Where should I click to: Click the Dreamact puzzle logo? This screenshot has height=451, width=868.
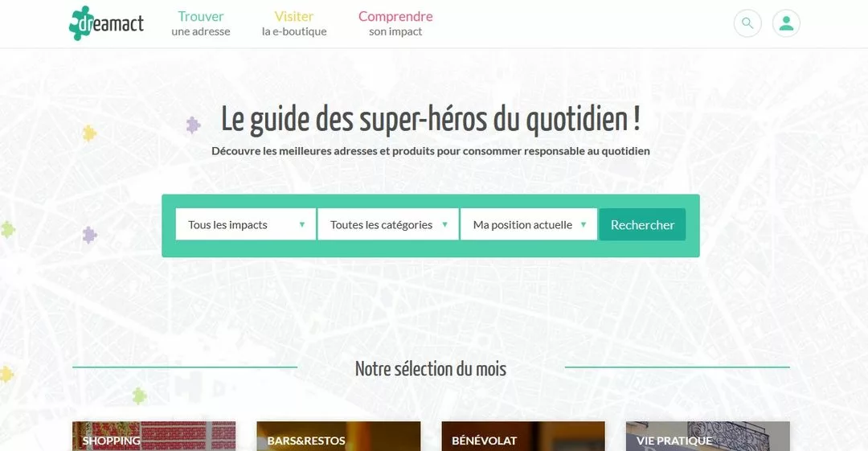106,23
